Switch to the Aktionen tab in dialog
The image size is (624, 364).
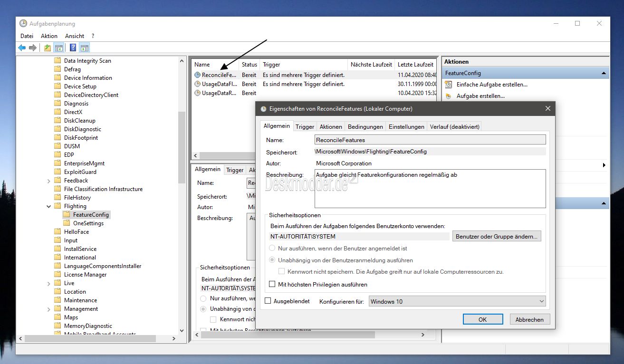331,127
